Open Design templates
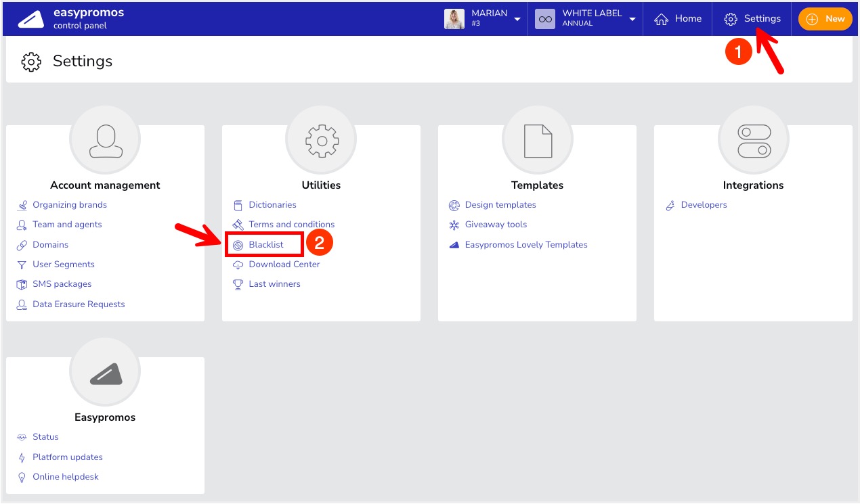The width and height of the screenshot is (860, 504). [x=500, y=205]
